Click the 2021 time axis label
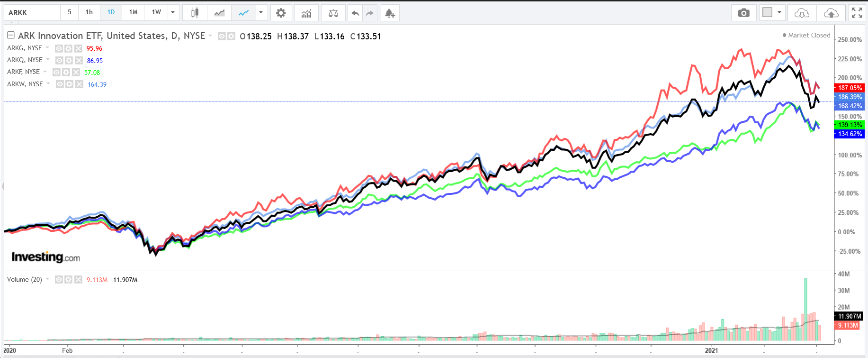Screen dimensions: 868x358 711,350
